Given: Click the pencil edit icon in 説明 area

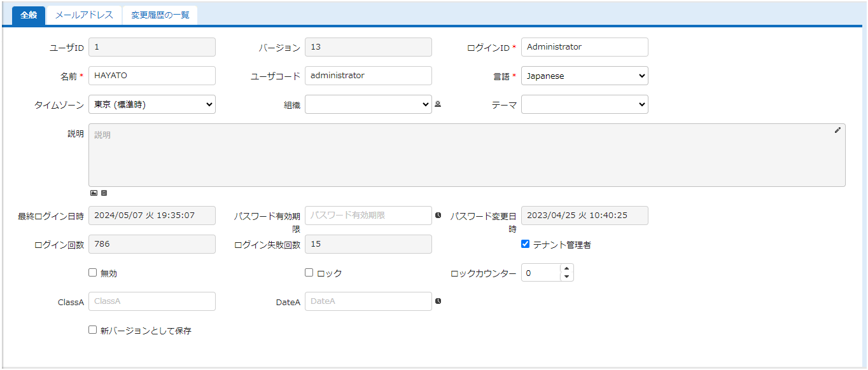Looking at the screenshot, I should pyautogui.click(x=837, y=130).
